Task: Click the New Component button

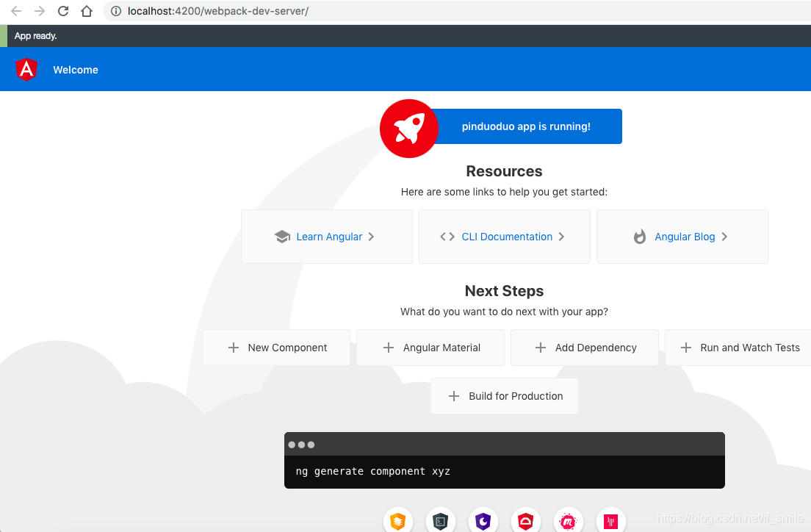Action: click(276, 348)
